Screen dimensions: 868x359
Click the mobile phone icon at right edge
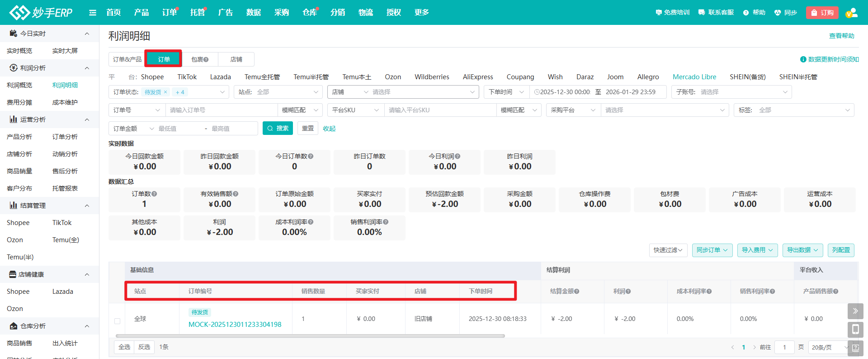point(855,329)
